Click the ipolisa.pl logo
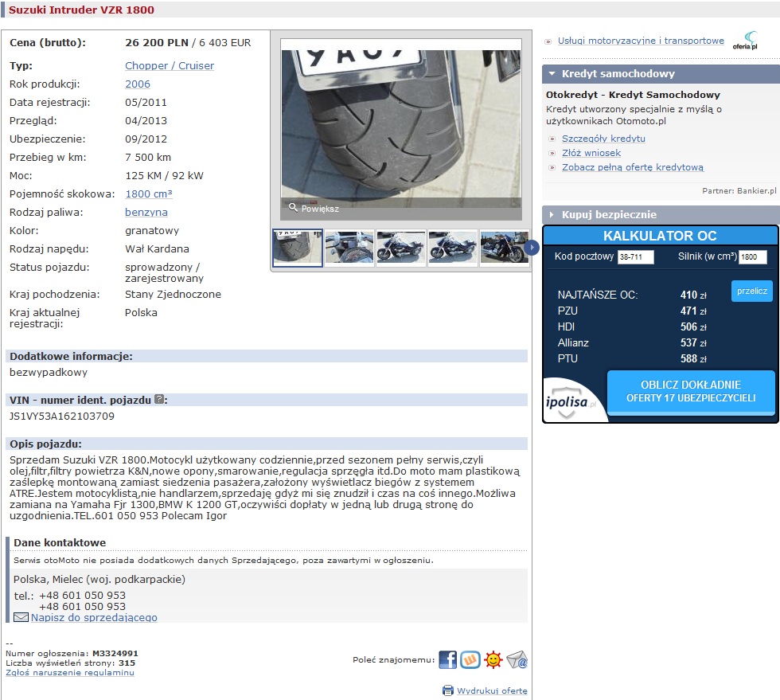The width and height of the screenshot is (780, 700). tap(571, 402)
